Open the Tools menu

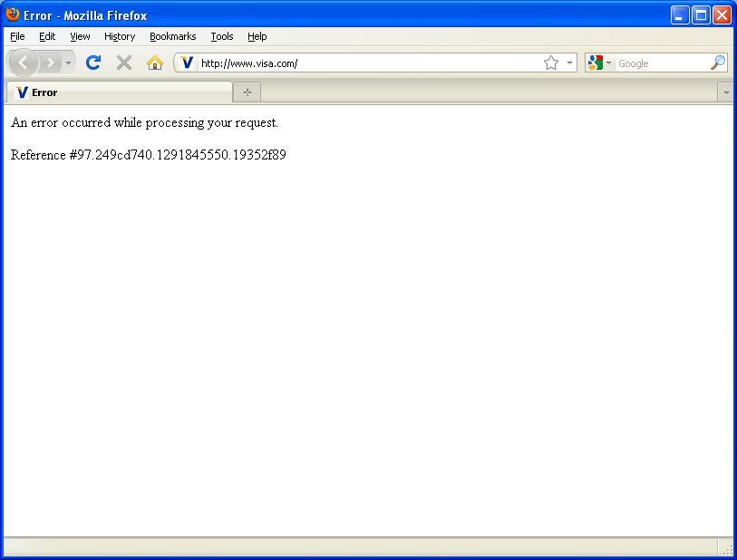coord(221,36)
